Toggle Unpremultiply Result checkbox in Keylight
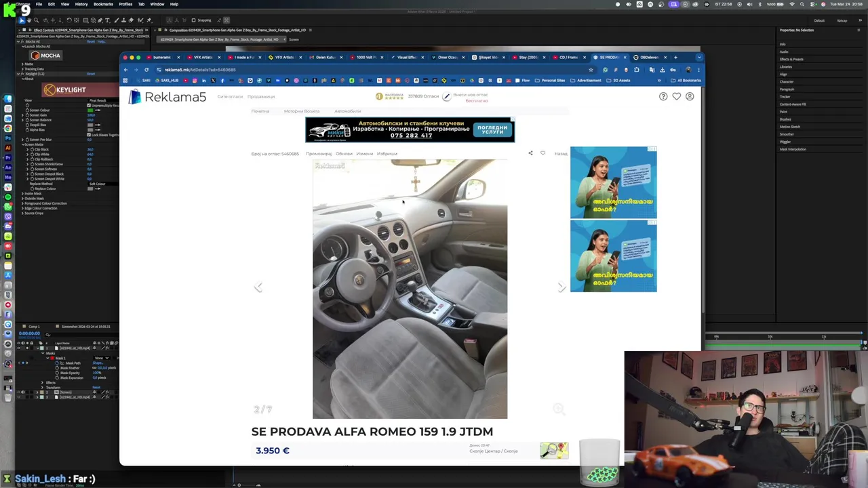Viewport: 868px width, 488px height. (89, 105)
